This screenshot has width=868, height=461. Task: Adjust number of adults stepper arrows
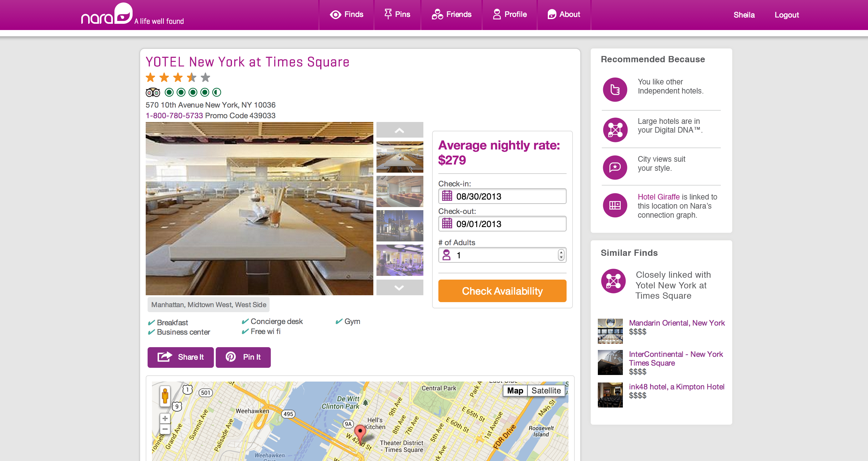click(x=561, y=255)
